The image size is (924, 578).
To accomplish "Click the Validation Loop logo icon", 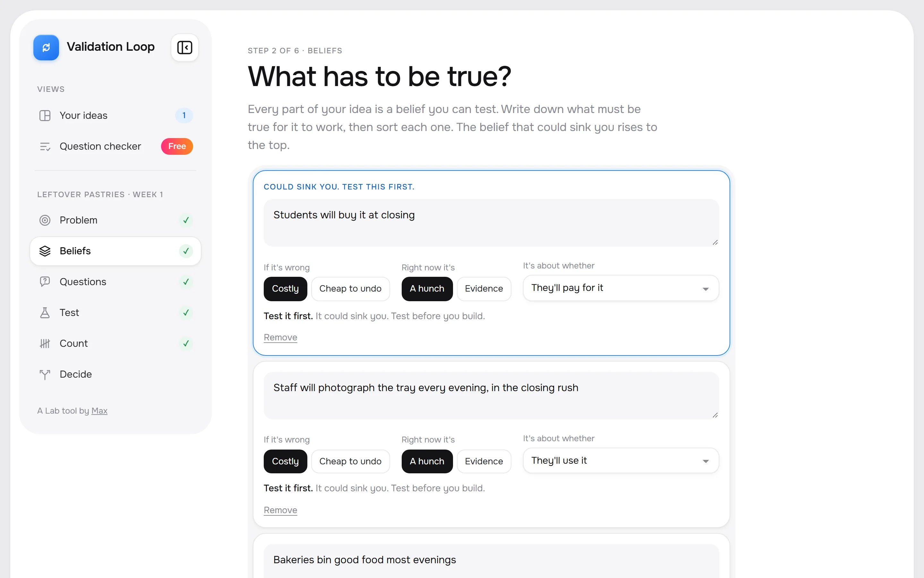I will point(46,48).
